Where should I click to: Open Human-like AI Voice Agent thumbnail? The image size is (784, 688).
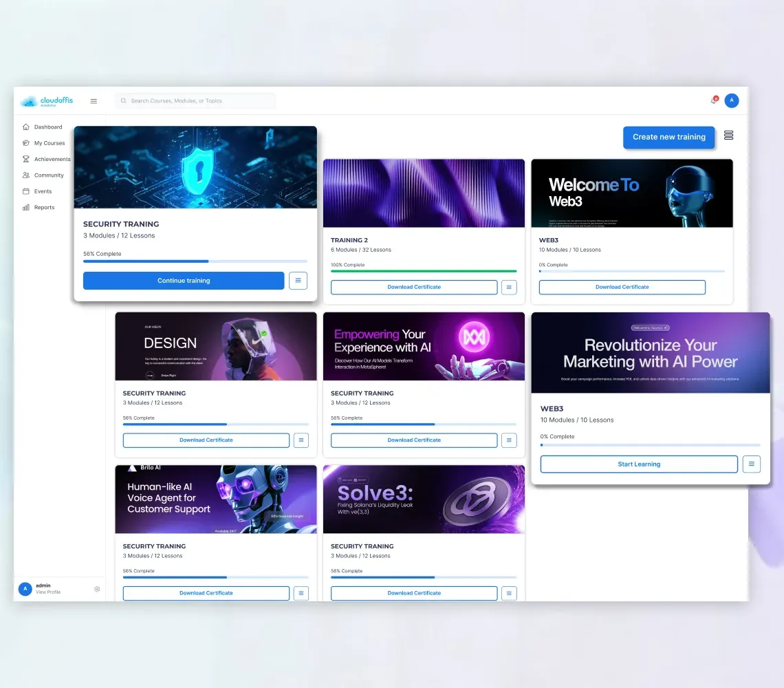coord(216,499)
